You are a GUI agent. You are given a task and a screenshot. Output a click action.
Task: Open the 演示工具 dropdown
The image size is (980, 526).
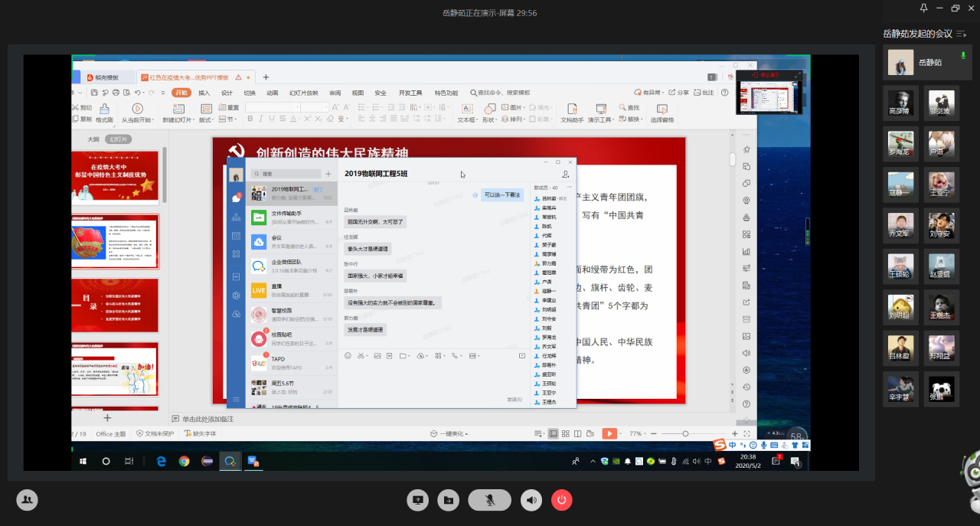click(x=602, y=113)
